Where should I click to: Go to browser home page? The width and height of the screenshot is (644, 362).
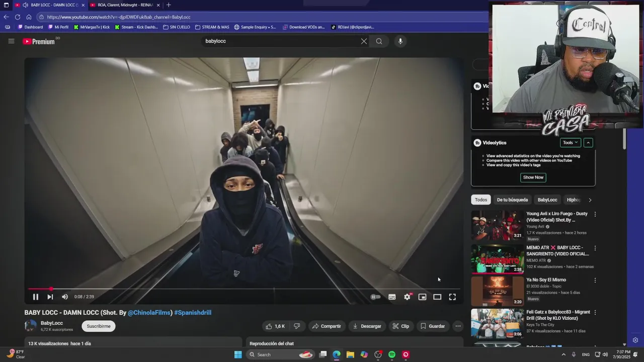click(29, 17)
